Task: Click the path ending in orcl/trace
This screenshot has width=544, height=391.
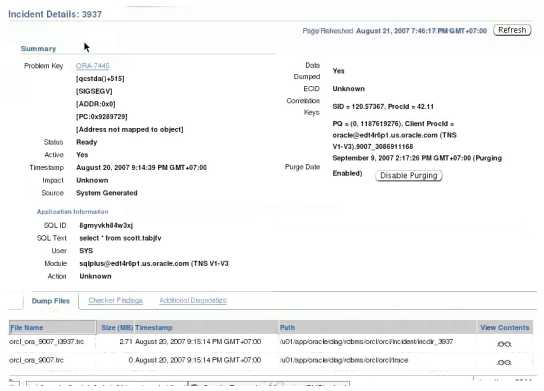Action: [x=344, y=360]
